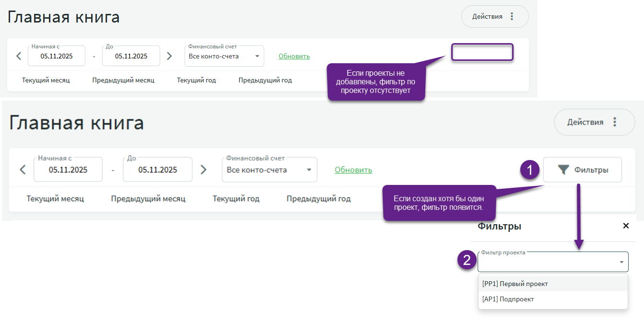
Task: Click the Обновить link in upper panel
Action: pyautogui.click(x=294, y=56)
